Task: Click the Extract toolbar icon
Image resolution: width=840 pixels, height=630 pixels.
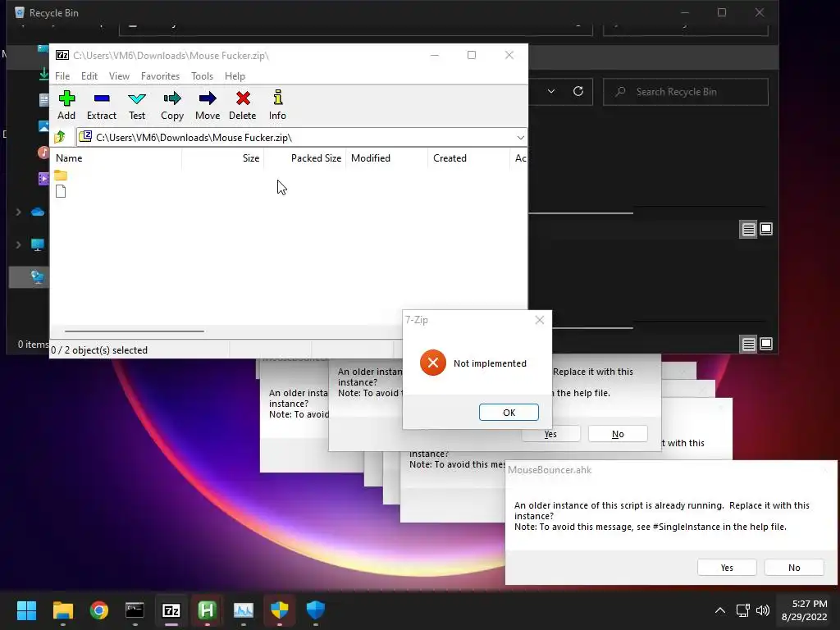Action: 101,105
